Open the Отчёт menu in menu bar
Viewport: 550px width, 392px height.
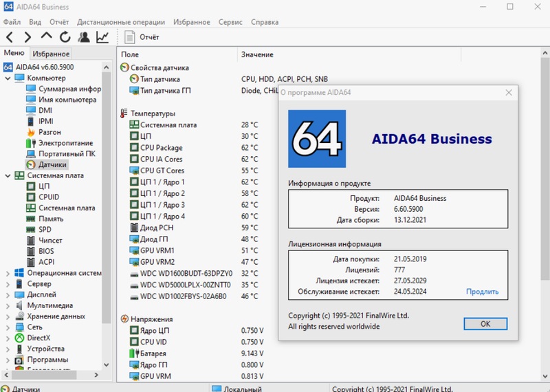click(x=59, y=22)
